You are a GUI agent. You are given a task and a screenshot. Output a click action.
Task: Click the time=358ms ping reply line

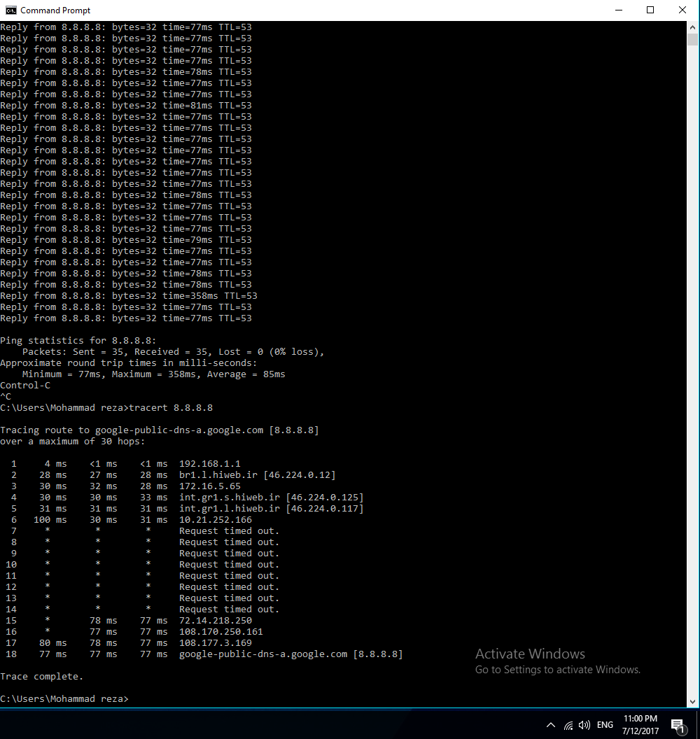click(x=129, y=296)
